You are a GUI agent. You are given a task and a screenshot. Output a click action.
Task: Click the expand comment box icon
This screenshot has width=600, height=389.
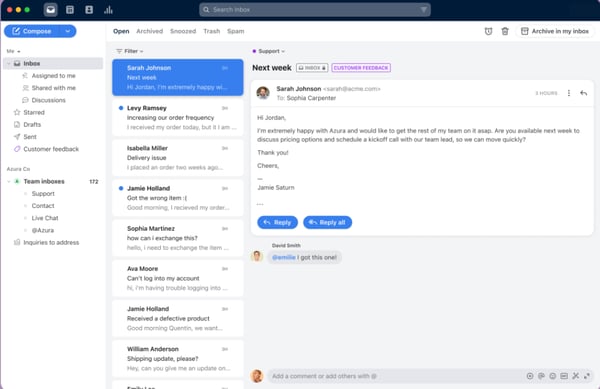pyautogui.click(x=587, y=376)
